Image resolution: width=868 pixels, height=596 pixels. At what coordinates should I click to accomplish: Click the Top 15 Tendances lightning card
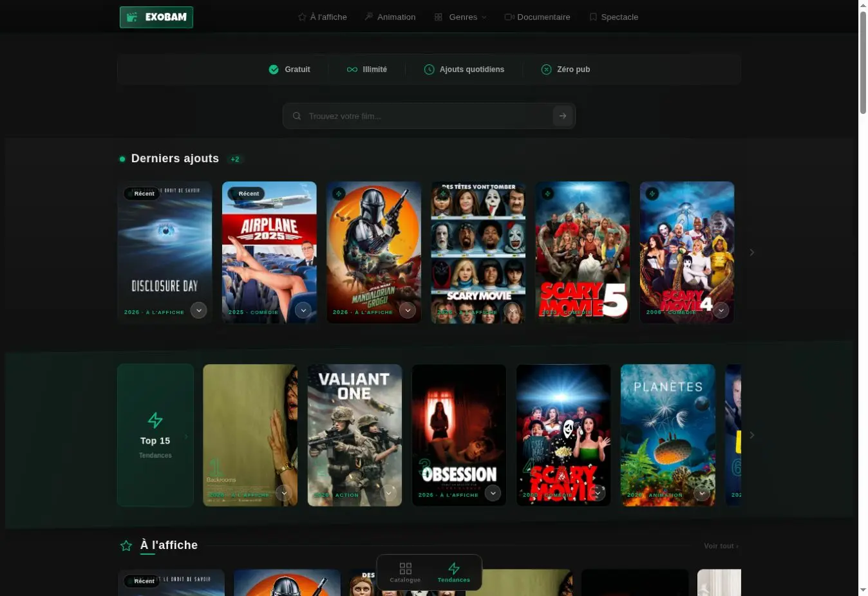(x=155, y=435)
